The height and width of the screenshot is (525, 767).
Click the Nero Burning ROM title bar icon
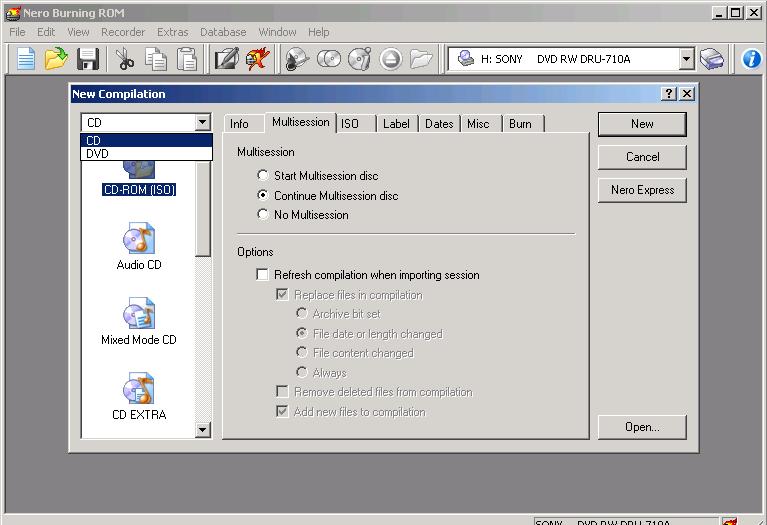pos(12,13)
